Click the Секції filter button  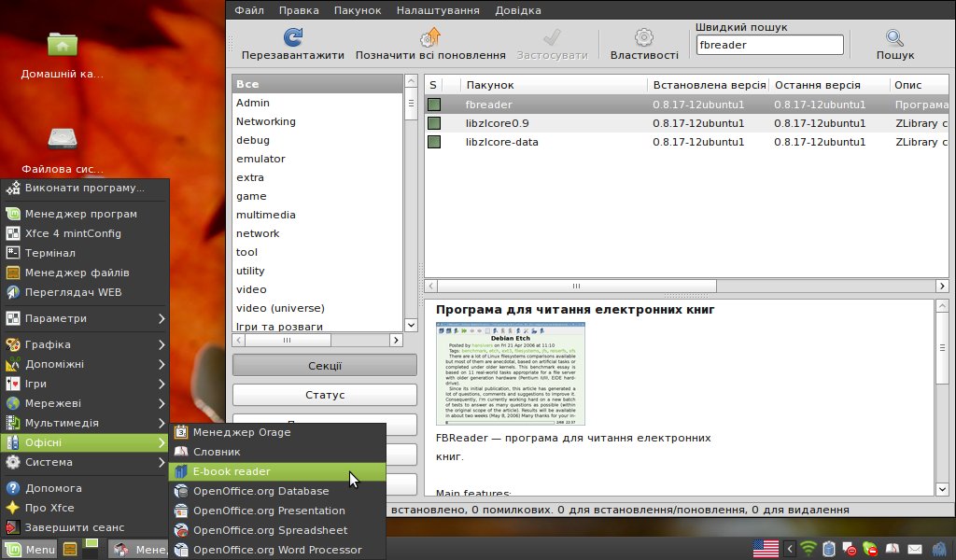point(324,366)
